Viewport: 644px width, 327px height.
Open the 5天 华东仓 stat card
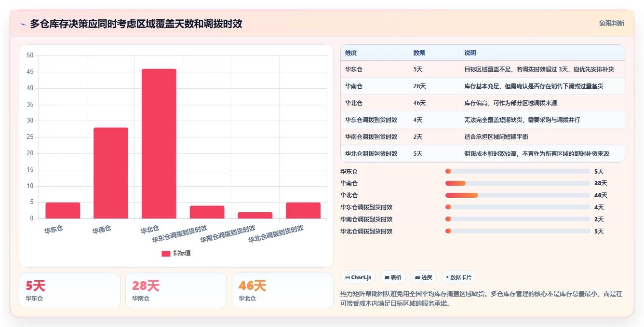[x=69, y=290]
